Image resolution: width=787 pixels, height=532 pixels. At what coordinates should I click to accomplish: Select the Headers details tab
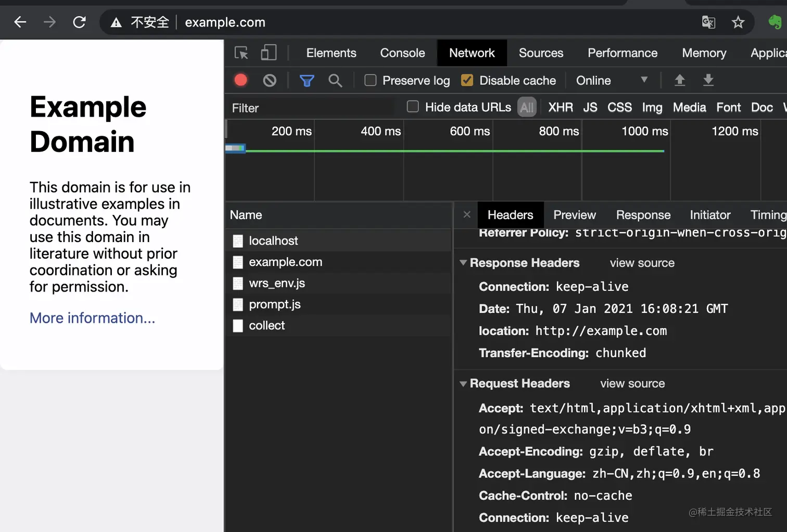tap(510, 215)
